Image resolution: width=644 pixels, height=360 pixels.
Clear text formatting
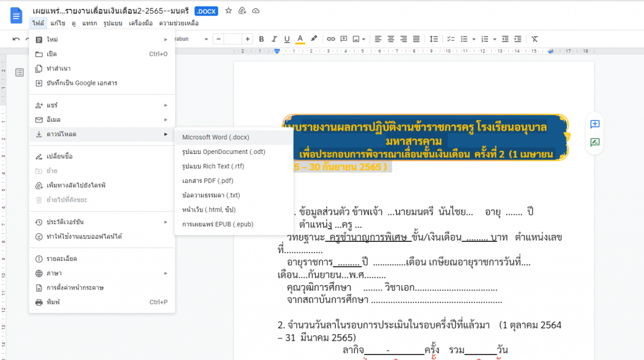535,39
